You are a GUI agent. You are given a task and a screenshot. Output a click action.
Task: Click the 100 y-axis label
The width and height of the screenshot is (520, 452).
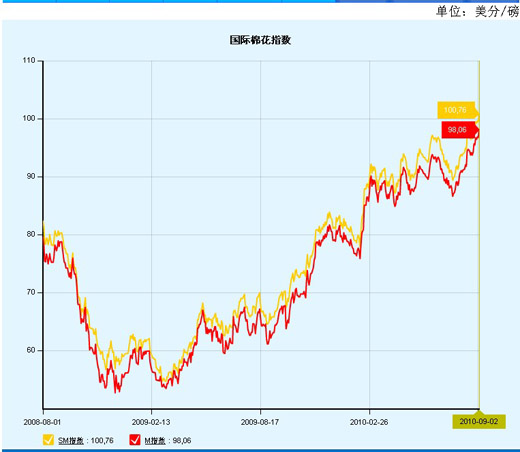tap(29, 118)
